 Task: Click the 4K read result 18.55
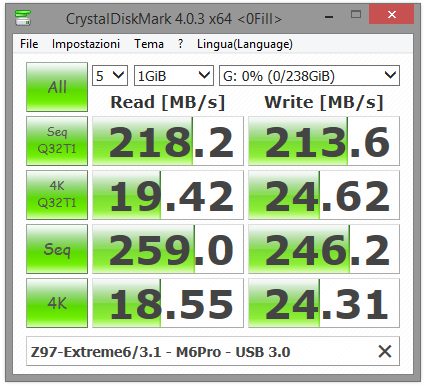(x=168, y=303)
